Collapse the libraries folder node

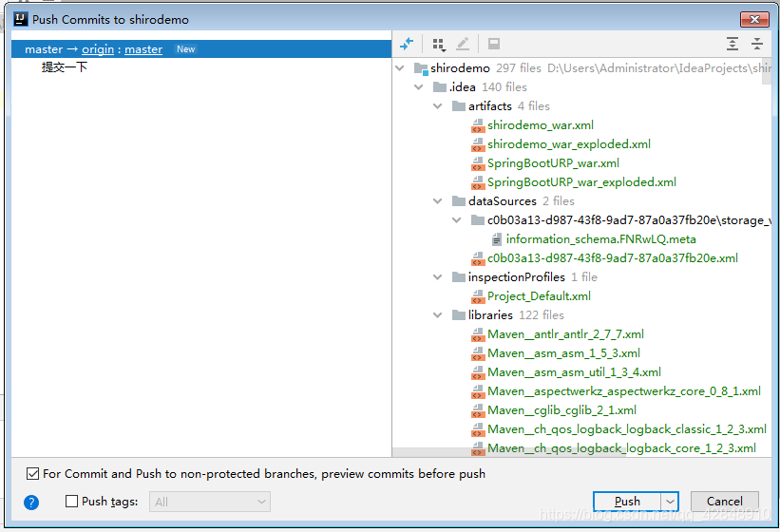pyautogui.click(x=438, y=314)
